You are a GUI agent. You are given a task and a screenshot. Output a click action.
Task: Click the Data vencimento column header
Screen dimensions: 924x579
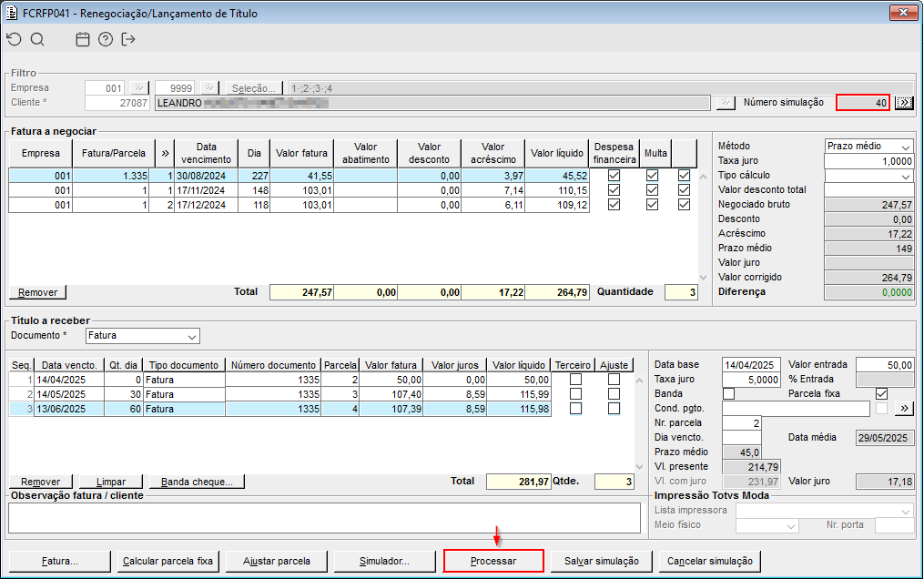tap(207, 153)
